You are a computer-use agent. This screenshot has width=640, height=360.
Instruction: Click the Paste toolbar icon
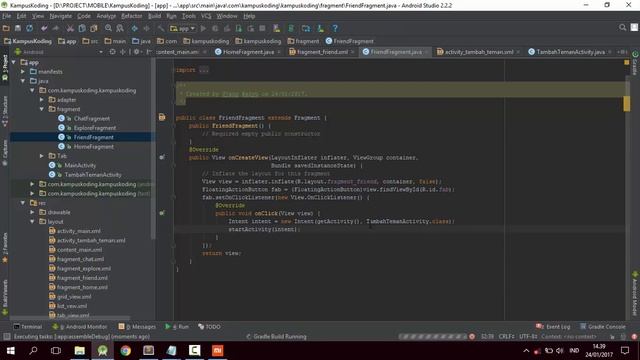[x=94, y=28]
